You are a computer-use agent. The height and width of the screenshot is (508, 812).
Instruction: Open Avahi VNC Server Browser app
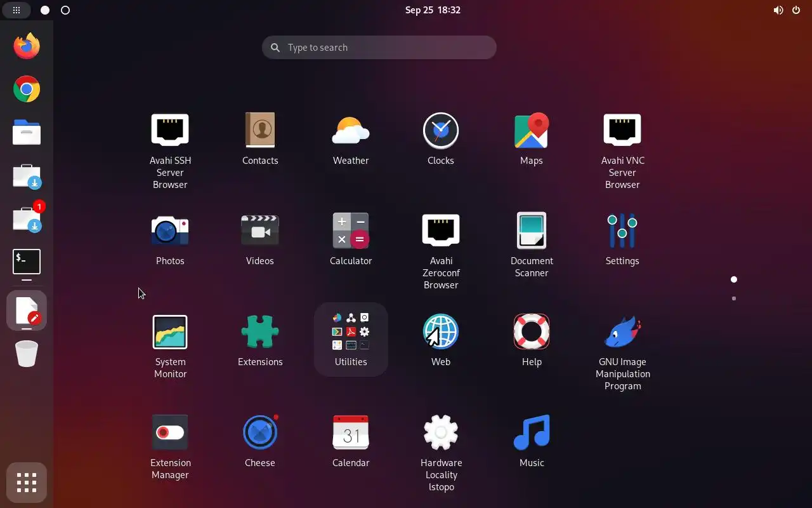click(622, 150)
